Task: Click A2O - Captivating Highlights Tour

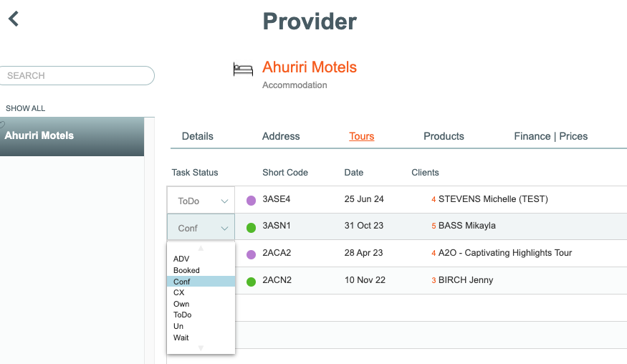Action: [x=505, y=253]
